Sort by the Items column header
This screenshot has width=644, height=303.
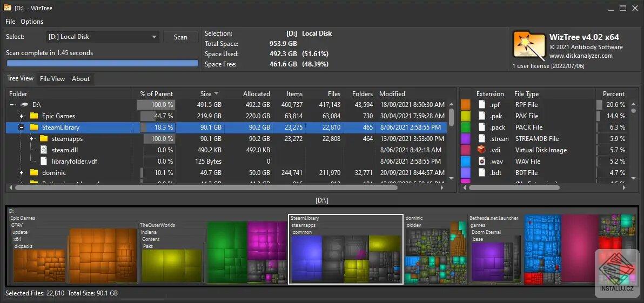point(294,93)
